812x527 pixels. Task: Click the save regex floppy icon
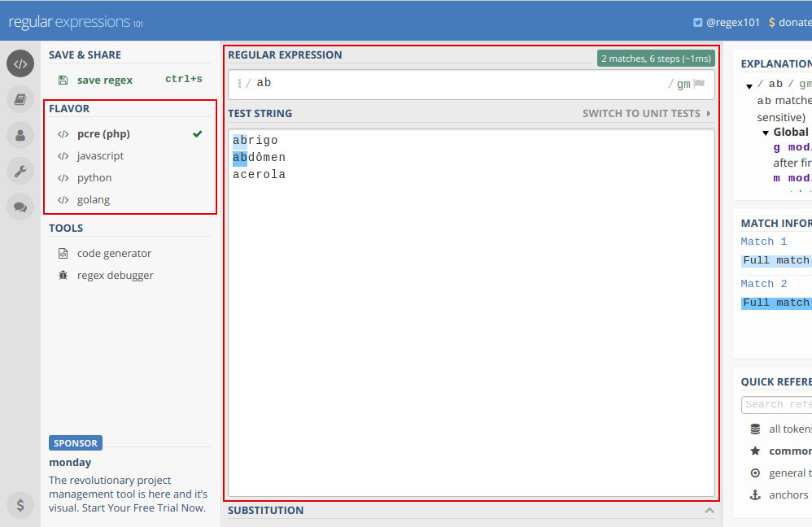(63, 81)
